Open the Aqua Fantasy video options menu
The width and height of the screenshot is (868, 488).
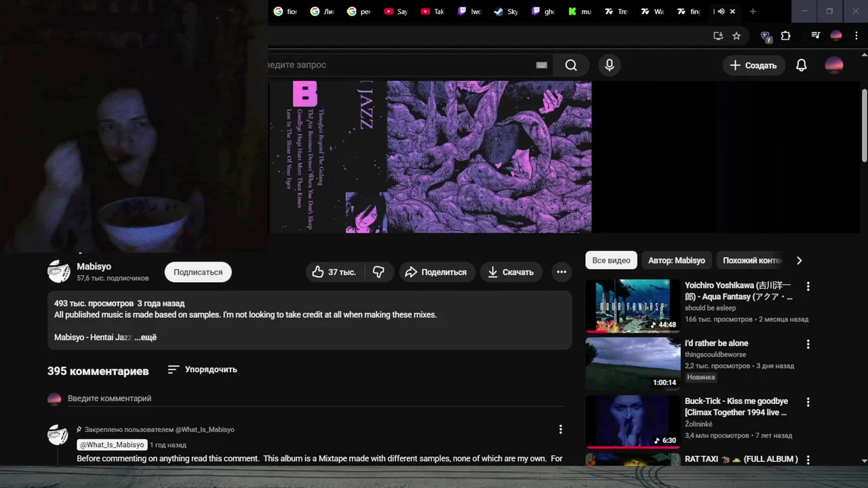pyautogui.click(x=808, y=287)
